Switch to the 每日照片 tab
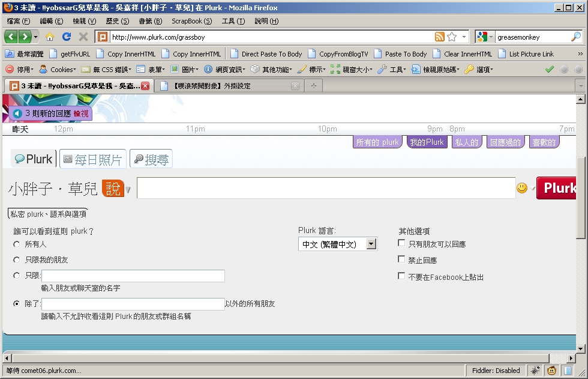Viewport: 588px width, 379px height. click(x=93, y=159)
